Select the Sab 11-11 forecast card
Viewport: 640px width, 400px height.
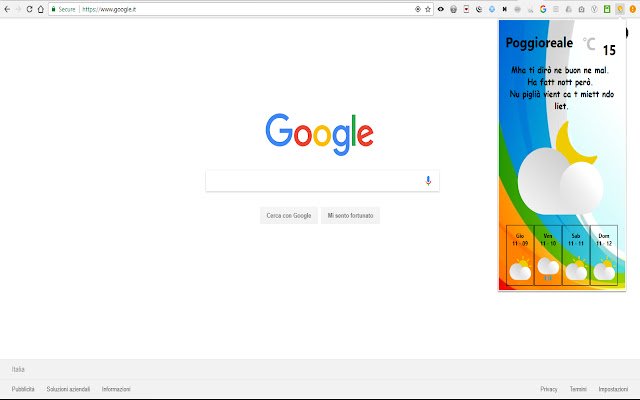coord(576,255)
